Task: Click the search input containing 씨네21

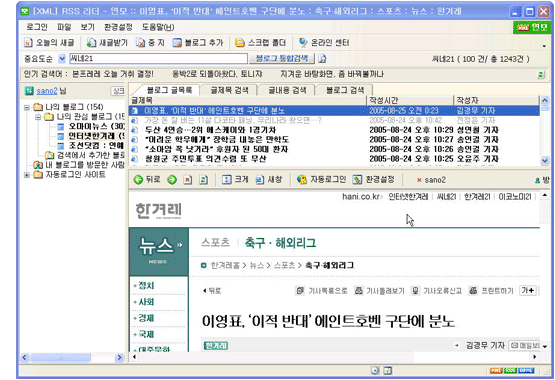Action: [x=158, y=59]
